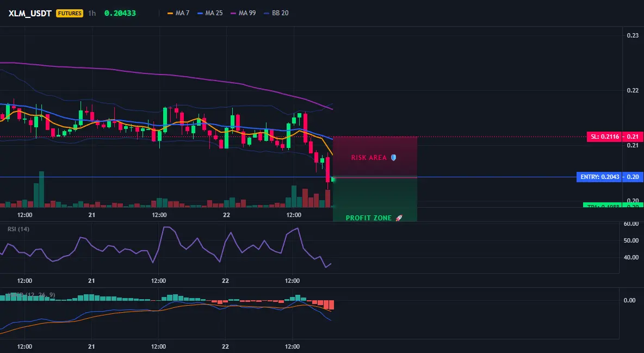The width and height of the screenshot is (644, 353).
Task: Click the red SL: 0.2116 label
Action: click(x=604, y=137)
